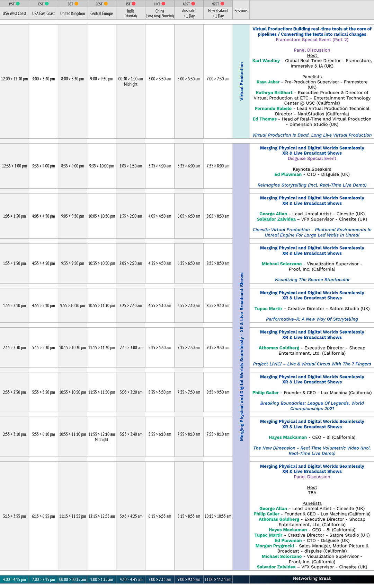This screenshot has height=588, width=374.
Task: Click Virtual Production Is Dead talk title
Action: 312,135
